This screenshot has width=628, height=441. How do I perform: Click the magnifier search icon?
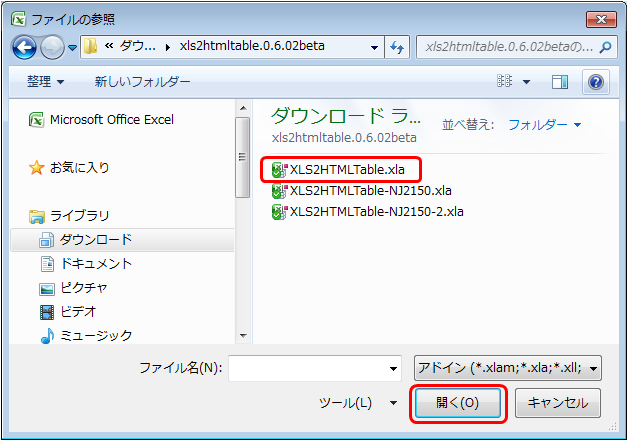[606, 47]
